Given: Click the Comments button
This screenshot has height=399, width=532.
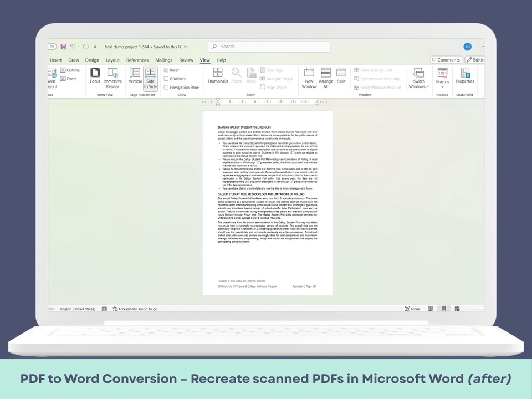Looking at the screenshot, I should (446, 60).
